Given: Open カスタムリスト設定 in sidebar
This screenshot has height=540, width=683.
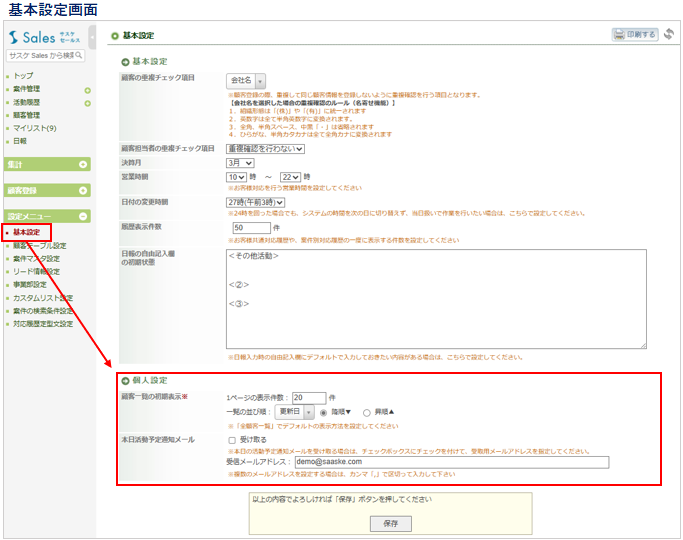Looking at the screenshot, I should tap(41, 297).
